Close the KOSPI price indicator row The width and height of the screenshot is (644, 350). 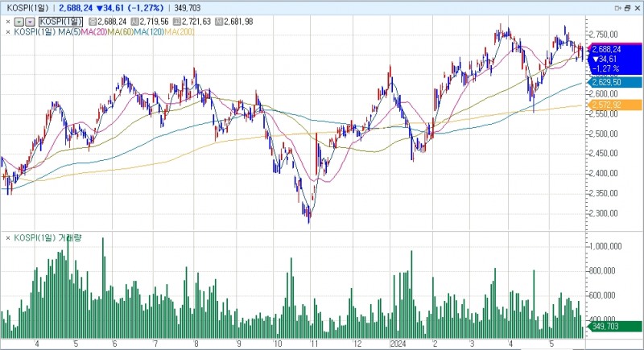[x=8, y=22]
